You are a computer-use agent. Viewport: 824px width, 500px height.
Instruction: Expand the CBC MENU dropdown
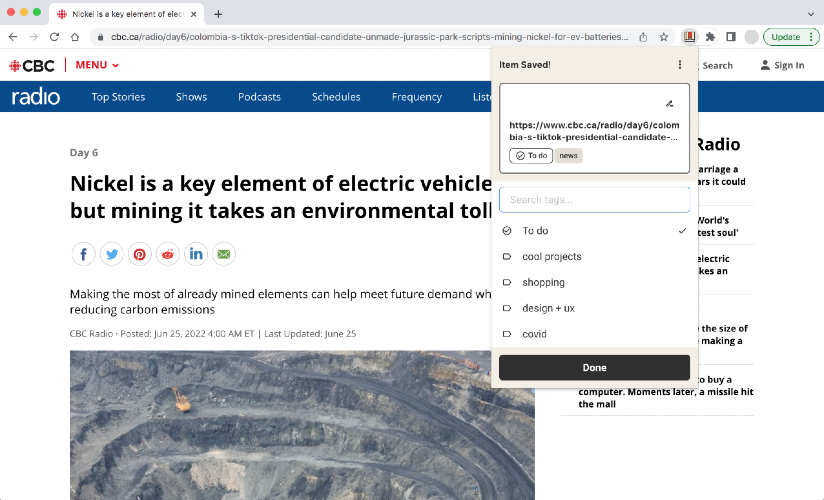pos(97,65)
